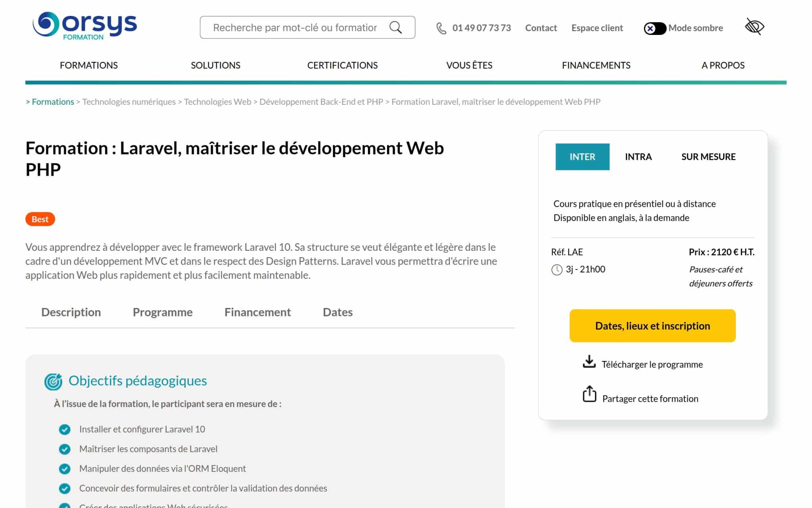The image size is (812, 508).
Task: Switch to the INTRA tab
Action: click(x=638, y=157)
